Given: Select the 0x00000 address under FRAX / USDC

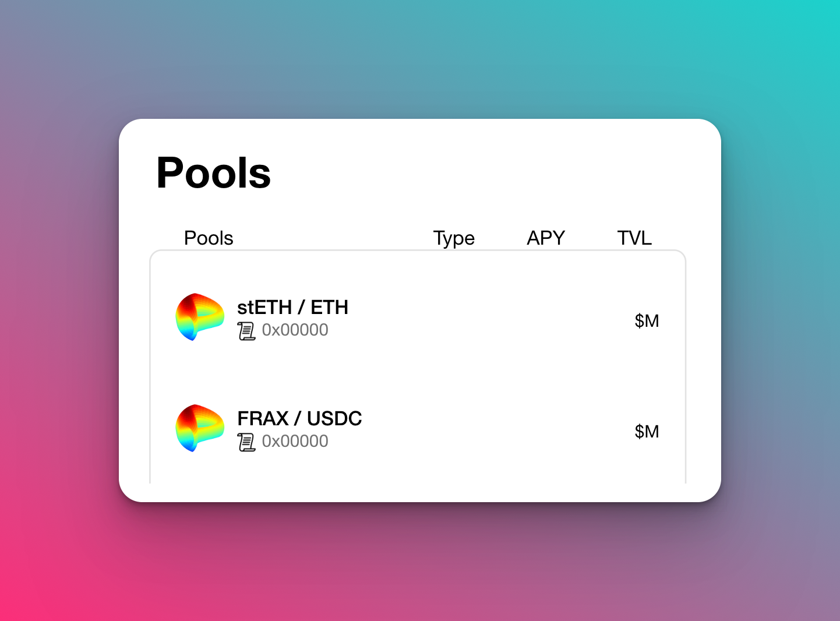Looking at the screenshot, I should point(295,441).
